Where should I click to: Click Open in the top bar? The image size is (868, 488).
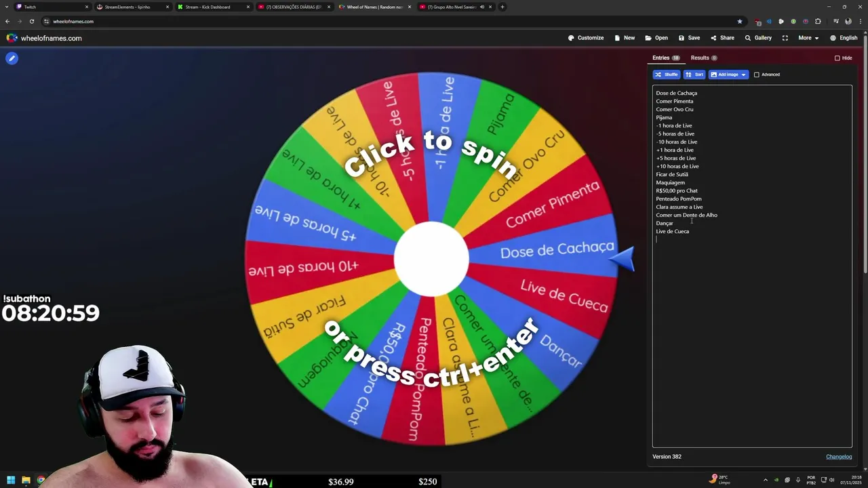pos(656,38)
